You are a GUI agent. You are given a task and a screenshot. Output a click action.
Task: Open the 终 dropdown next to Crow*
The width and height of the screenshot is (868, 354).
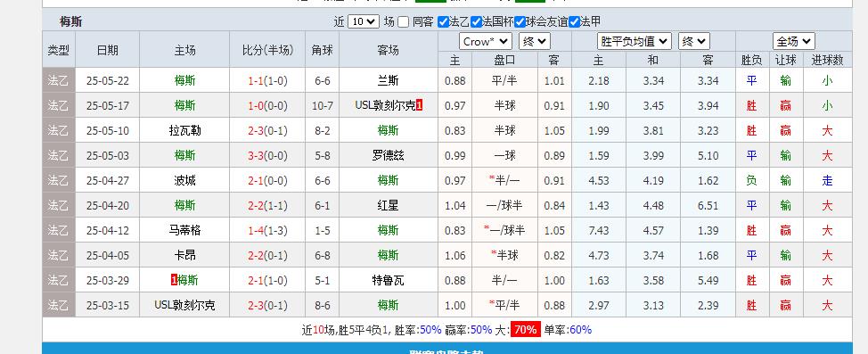[x=535, y=42]
